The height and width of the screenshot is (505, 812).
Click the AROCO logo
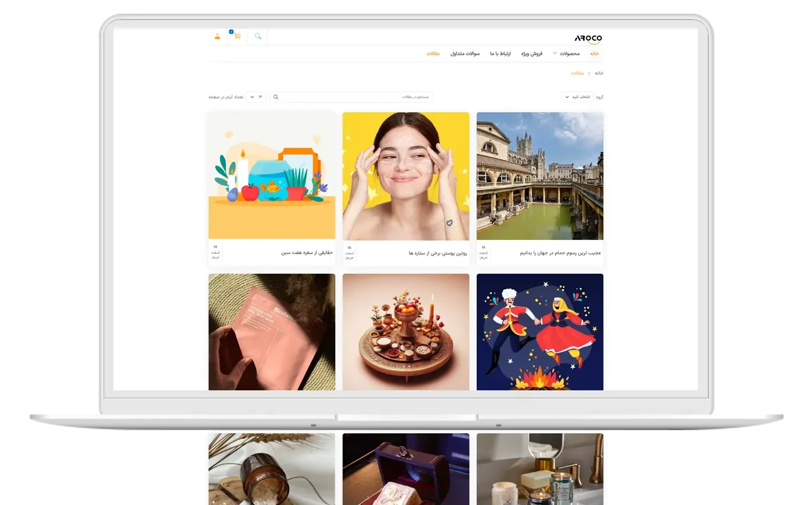tap(588, 39)
